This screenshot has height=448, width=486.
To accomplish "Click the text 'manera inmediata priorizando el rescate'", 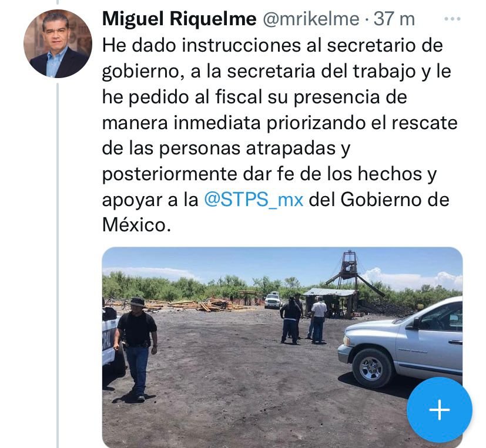I will pyautogui.click(x=280, y=123).
